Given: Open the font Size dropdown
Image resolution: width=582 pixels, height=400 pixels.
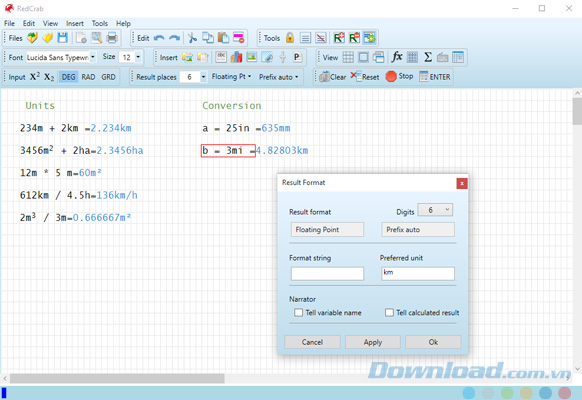Looking at the screenshot, I should tap(138, 57).
